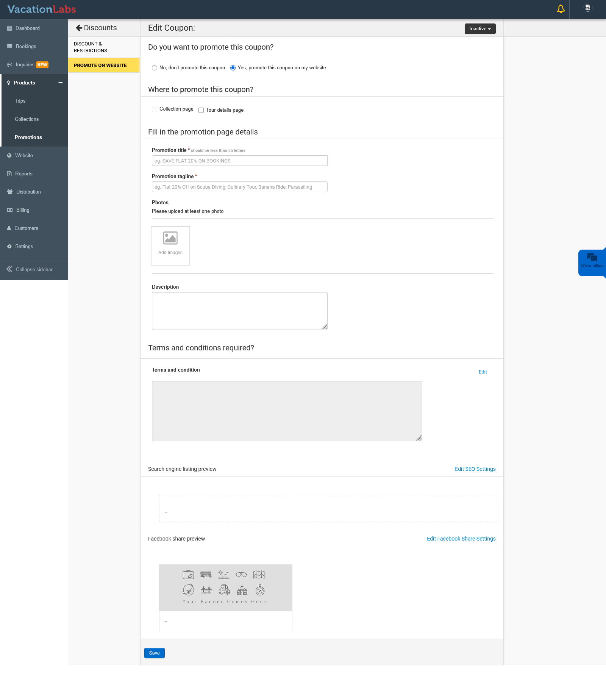Screen dimensions: 606x700
Task: Open Edit SEO Settings link
Action: point(475,469)
